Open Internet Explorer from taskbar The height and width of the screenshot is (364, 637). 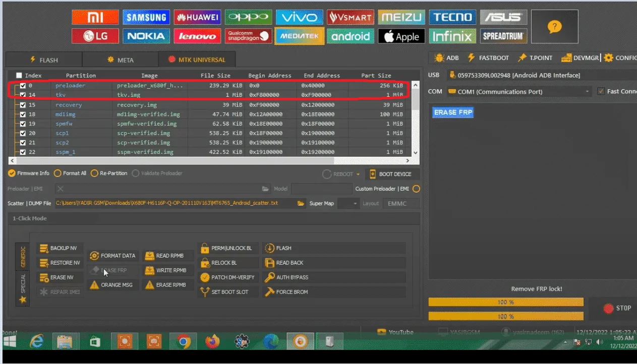pyautogui.click(x=36, y=342)
